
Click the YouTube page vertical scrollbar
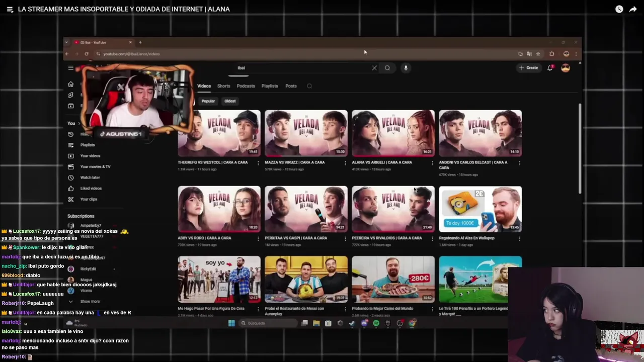pos(580,148)
